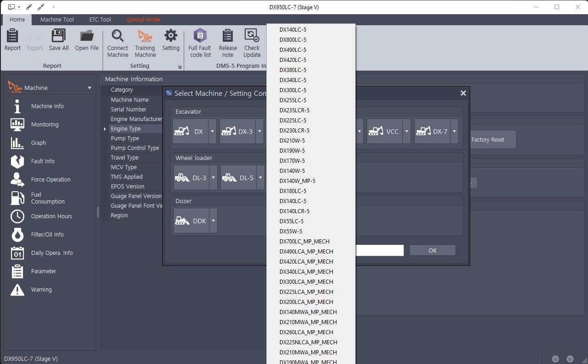Select the DX-7 excavator series button

[432, 132]
